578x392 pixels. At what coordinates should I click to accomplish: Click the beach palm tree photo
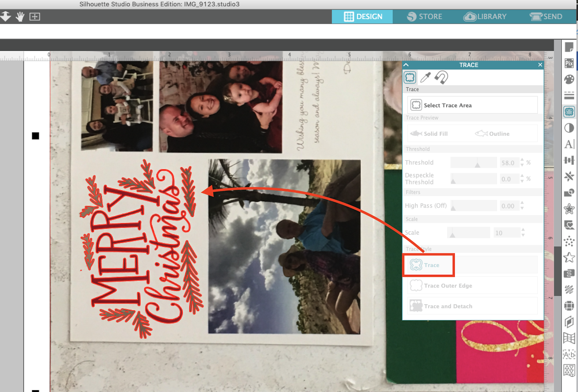[284, 247]
